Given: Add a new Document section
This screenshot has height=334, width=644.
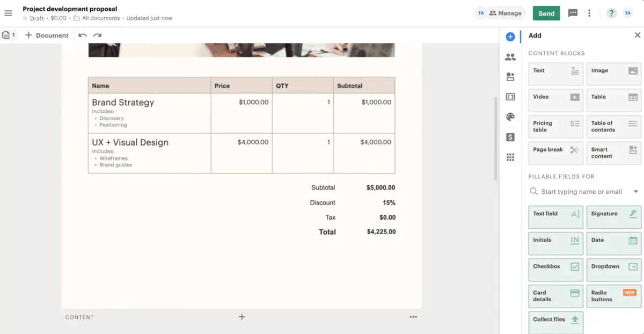Looking at the screenshot, I should coord(47,35).
